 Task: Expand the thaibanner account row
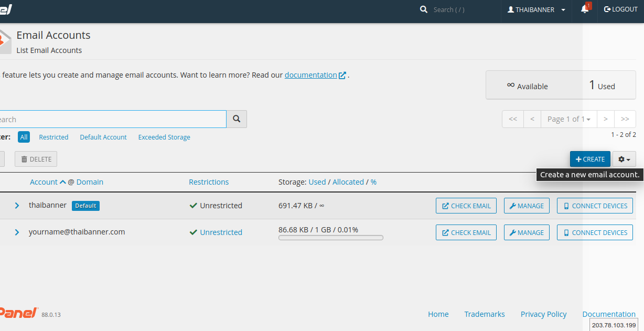coord(17,206)
